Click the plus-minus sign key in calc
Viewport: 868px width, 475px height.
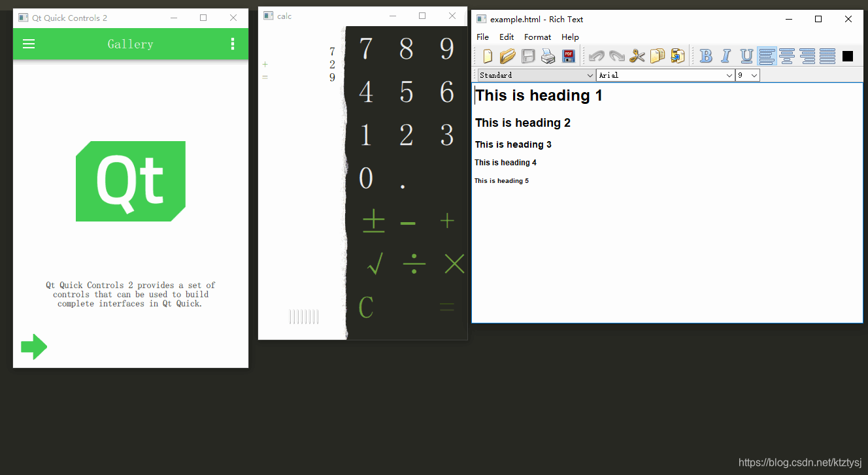(x=374, y=221)
